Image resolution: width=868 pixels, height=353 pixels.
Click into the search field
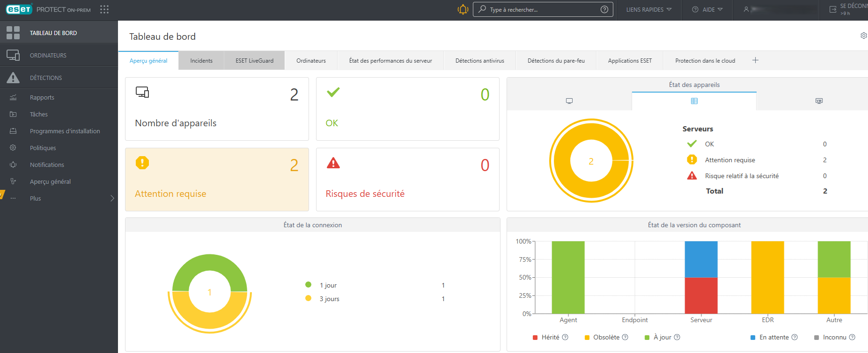pos(543,9)
